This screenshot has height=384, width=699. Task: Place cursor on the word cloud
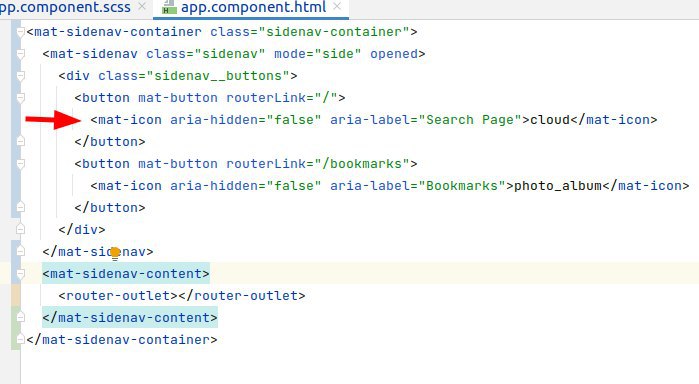click(x=550, y=120)
